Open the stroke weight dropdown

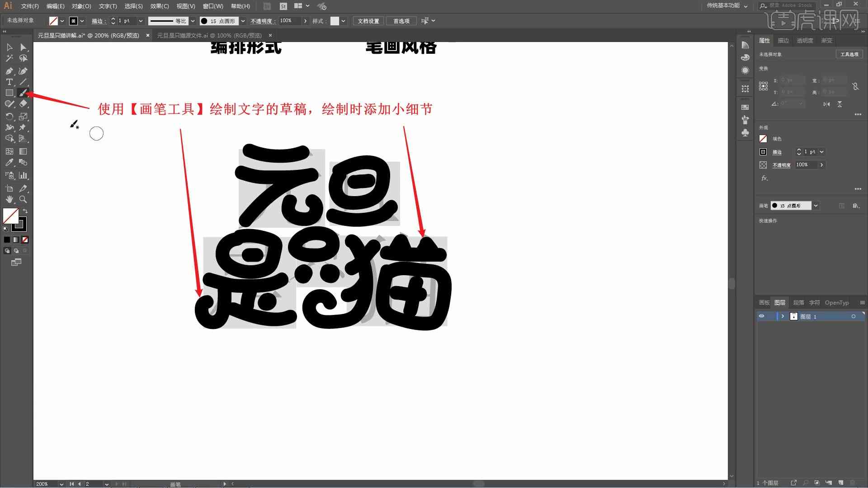pos(142,21)
